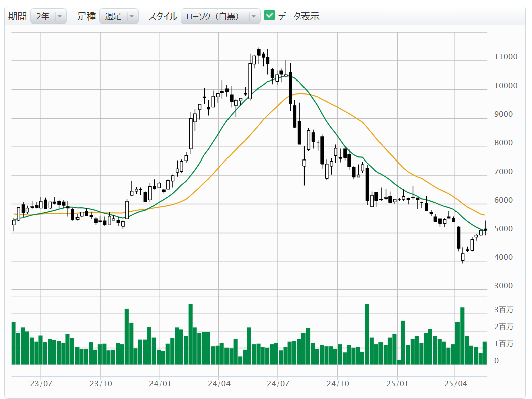
Task: Uncheck the データ表示 checkbox
Action: (270, 16)
